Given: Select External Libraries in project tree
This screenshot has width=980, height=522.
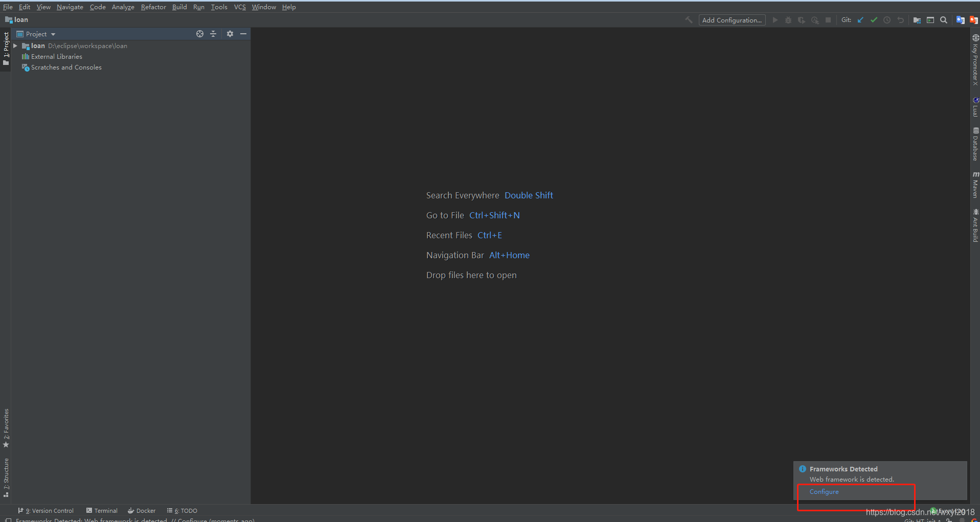Looking at the screenshot, I should click(52, 57).
